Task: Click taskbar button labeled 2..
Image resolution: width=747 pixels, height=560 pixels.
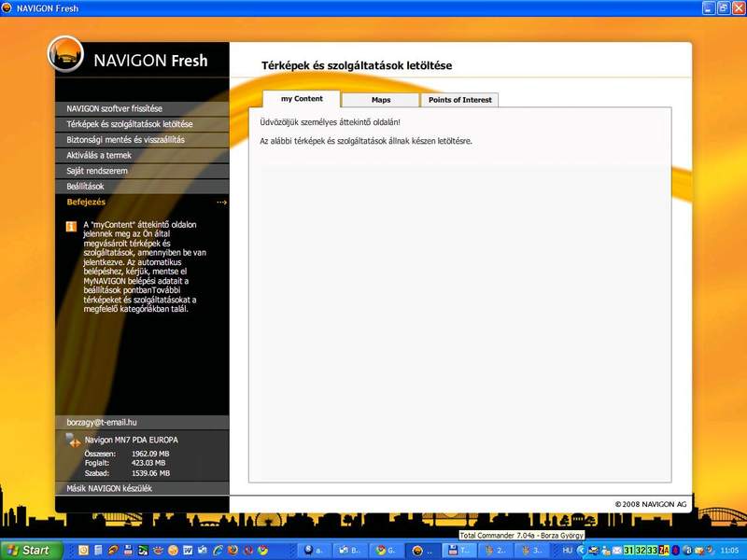Action: (496, 551)
